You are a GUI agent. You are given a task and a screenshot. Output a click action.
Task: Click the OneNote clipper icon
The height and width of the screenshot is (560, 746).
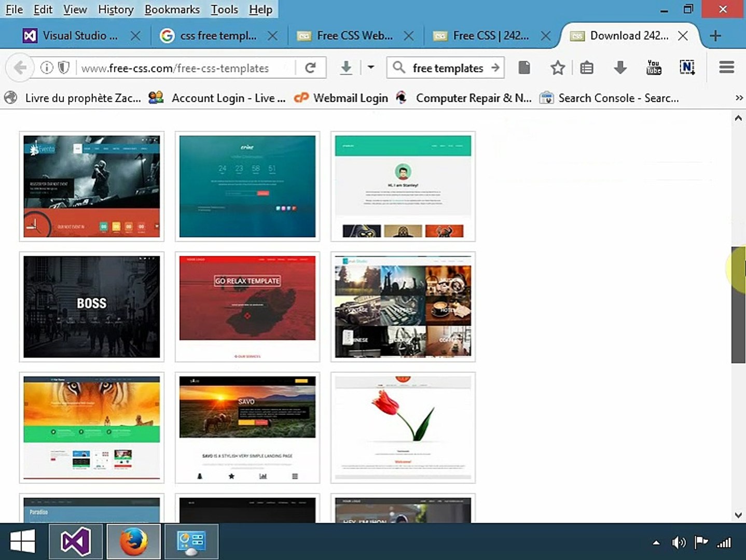[x=687, y=67]
